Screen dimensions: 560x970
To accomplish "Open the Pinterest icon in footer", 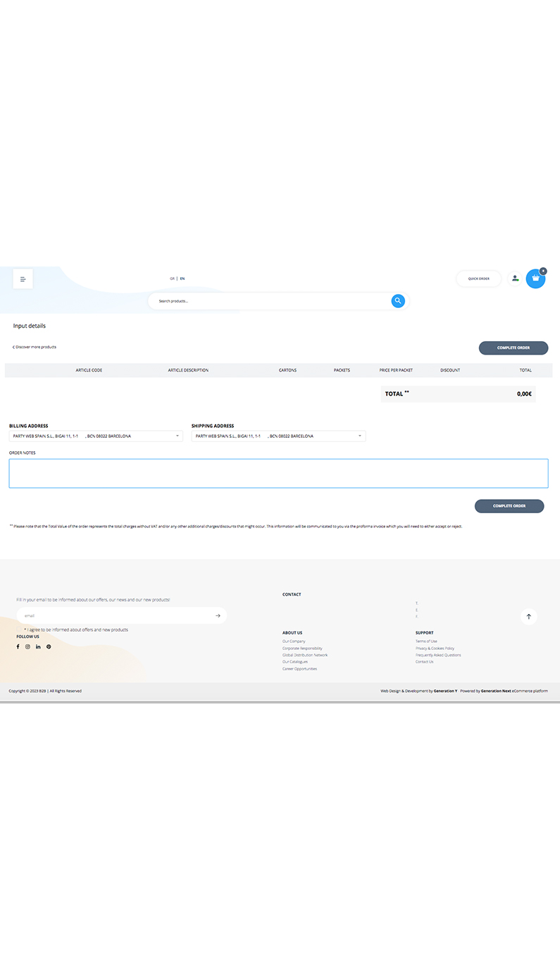I will coord(49,646).
